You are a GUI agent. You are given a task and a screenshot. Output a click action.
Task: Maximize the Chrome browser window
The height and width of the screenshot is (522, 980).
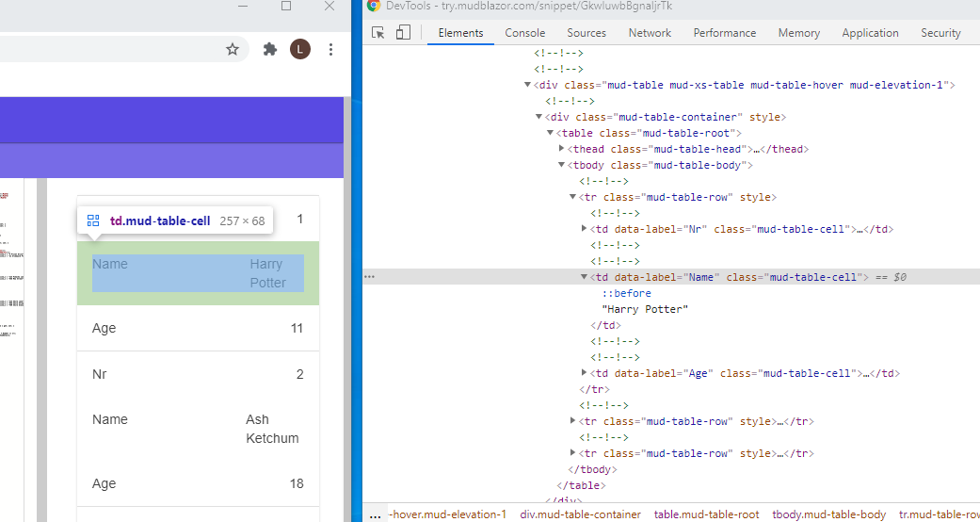point(286,7)
